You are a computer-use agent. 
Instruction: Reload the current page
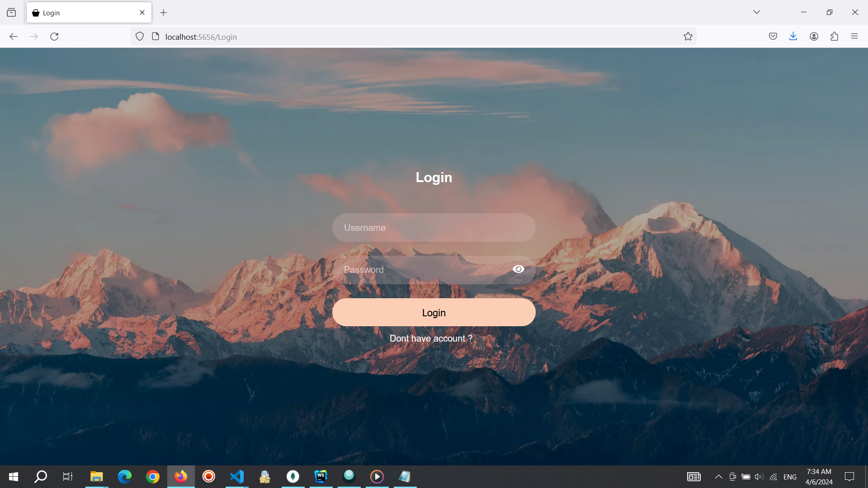click(54, 37)
